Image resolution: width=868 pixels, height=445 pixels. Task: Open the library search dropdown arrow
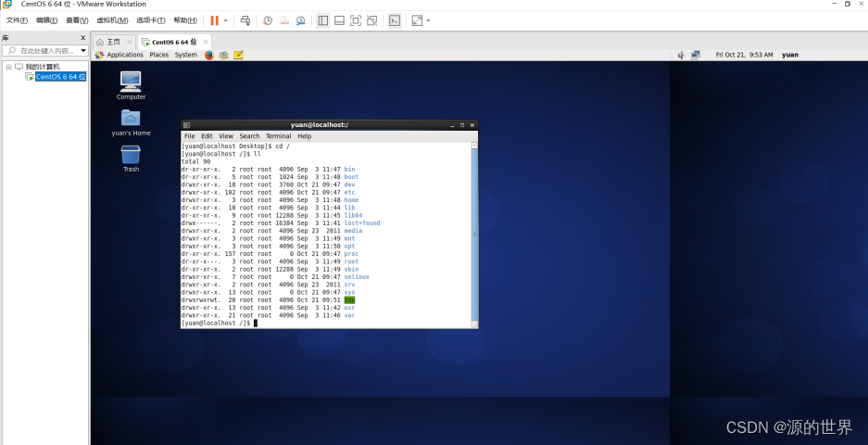point(83,50)
